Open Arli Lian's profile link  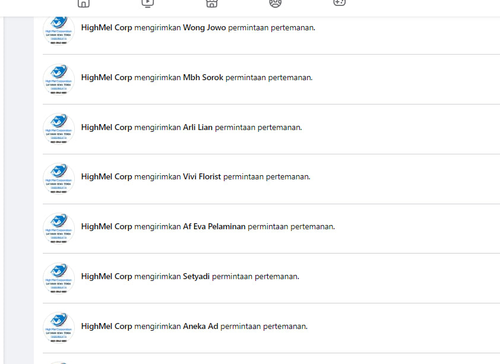point(198,127)
